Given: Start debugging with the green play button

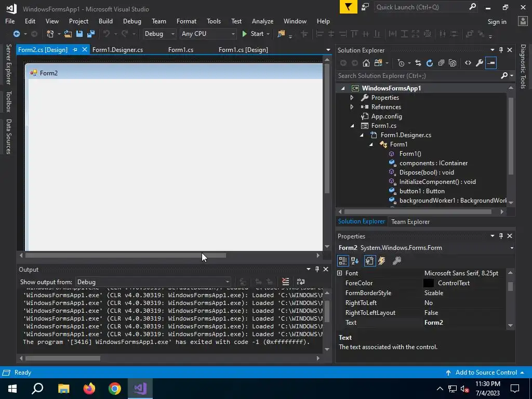Looking at the screenshot, I should 244,34.
